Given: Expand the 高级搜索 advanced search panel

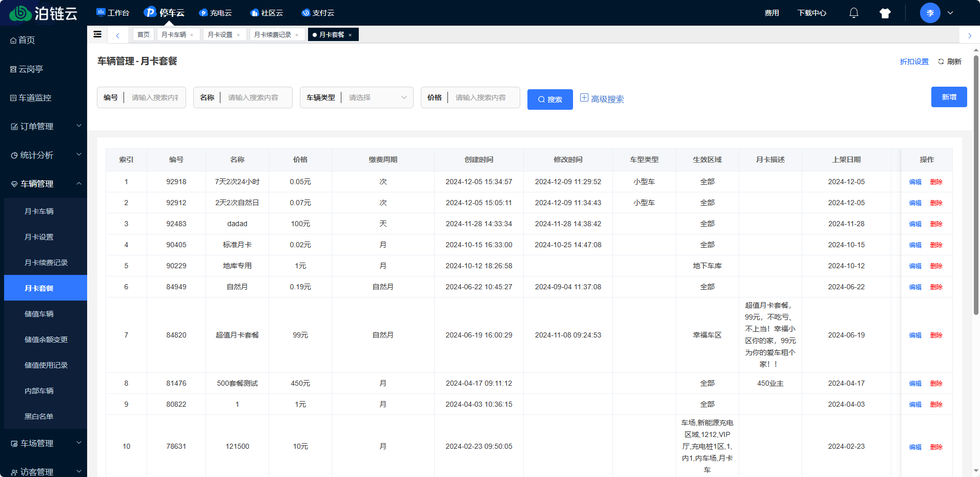Looking at the screenshot, I should 602,99.
